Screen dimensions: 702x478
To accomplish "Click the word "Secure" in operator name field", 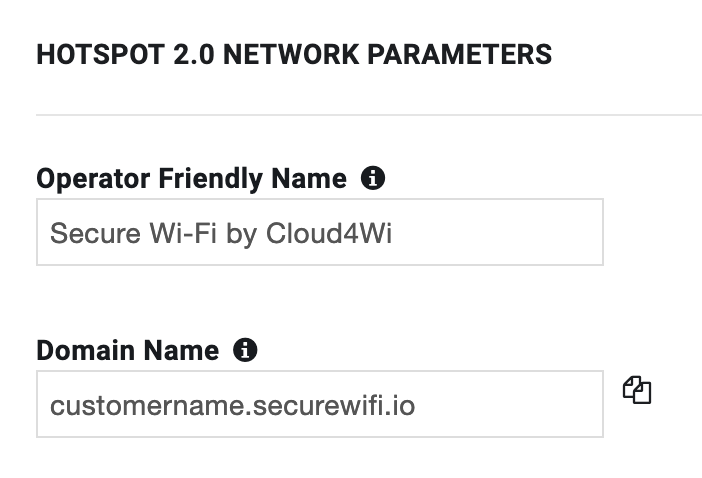I will click(95, 233).
